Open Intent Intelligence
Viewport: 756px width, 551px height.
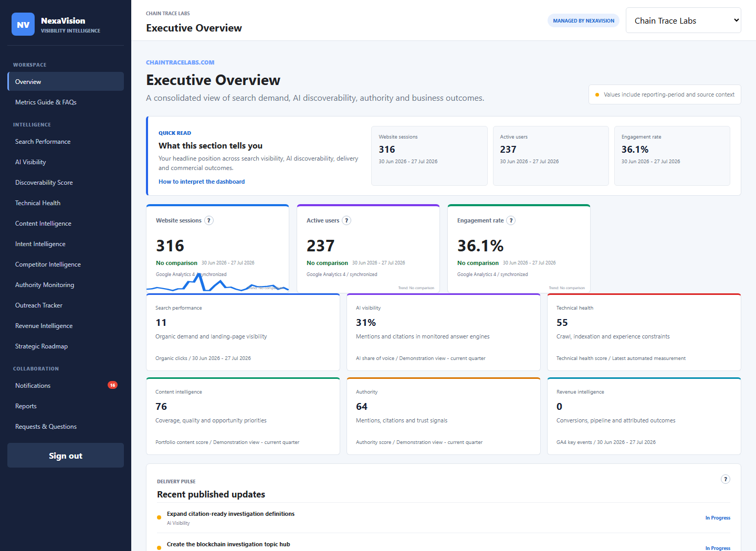(x=66, y=244)
